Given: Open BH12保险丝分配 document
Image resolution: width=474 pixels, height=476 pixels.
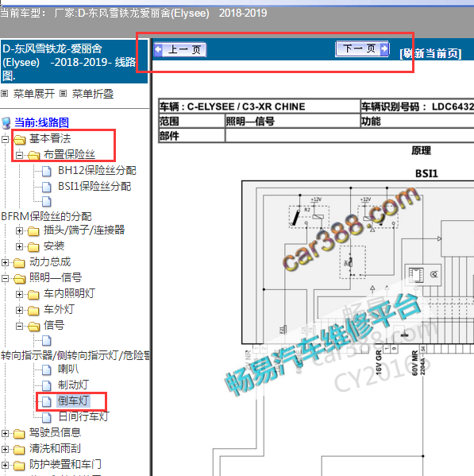Looking at the screenshot, I should coord(97,171).
